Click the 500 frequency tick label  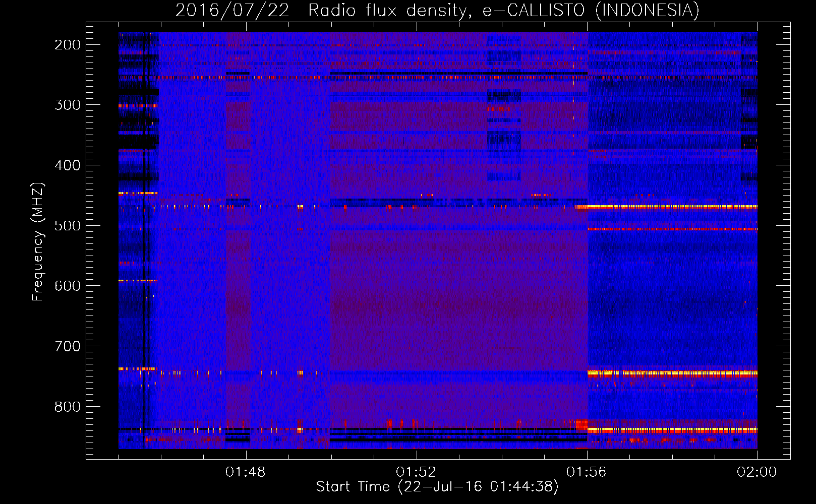[68, 225]
